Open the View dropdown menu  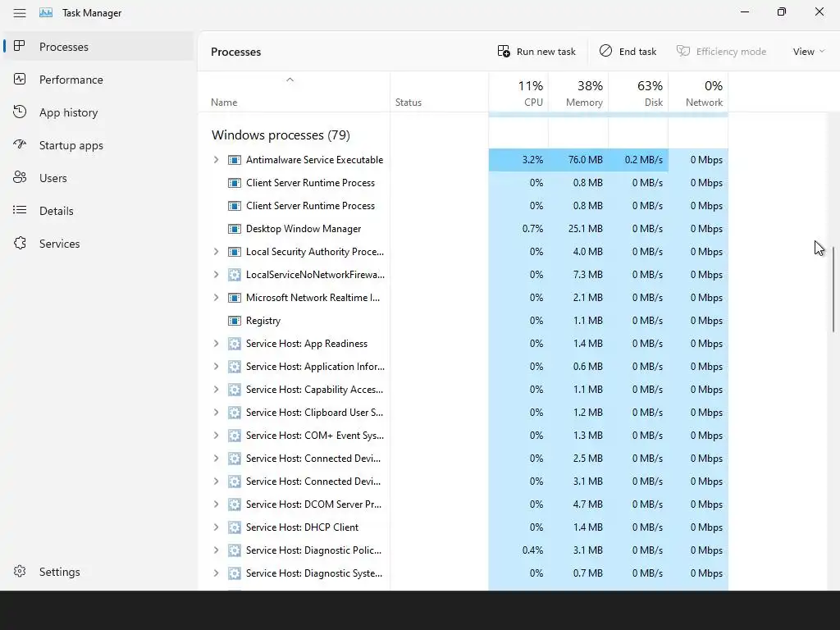point(808,52)
